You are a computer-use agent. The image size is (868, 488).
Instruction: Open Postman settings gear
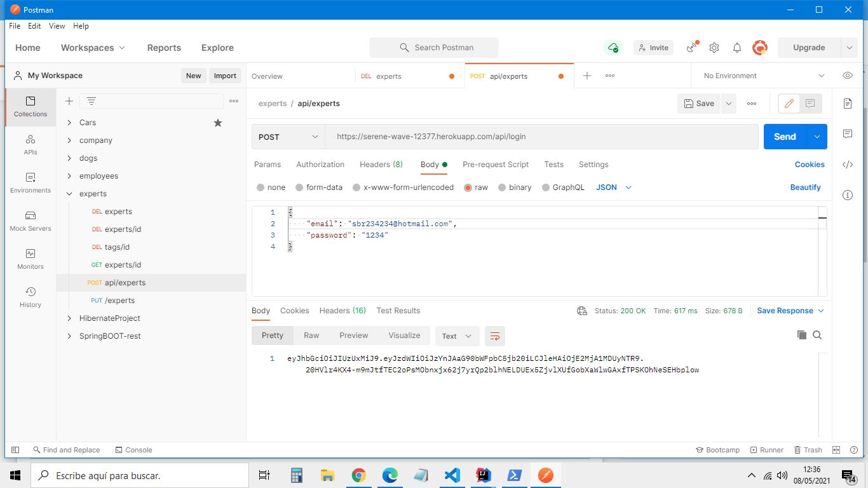click(714, 48)
